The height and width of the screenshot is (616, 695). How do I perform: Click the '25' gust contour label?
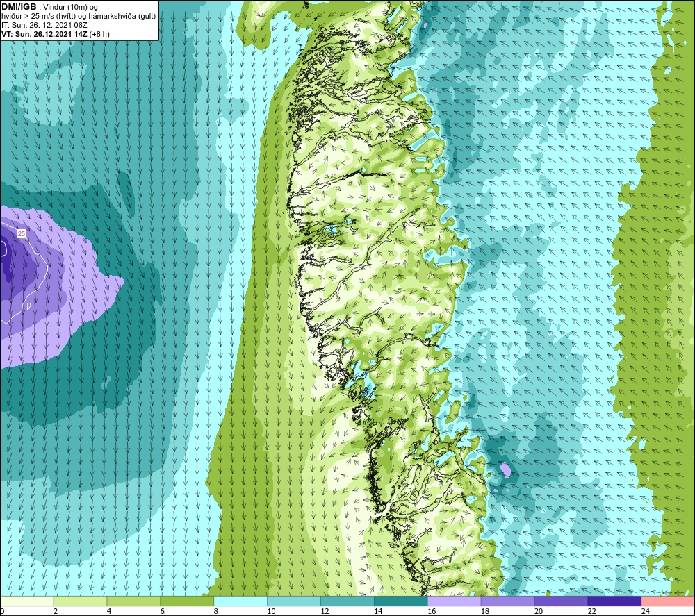[x=22, y=233]
